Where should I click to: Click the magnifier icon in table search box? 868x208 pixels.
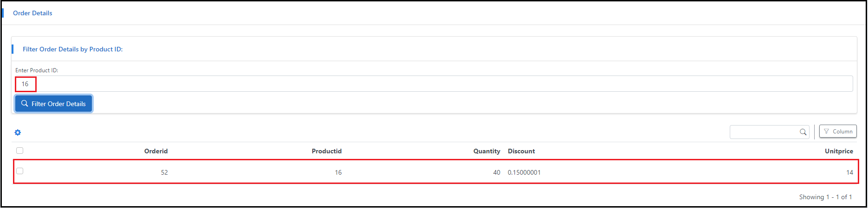click(803, 132)
